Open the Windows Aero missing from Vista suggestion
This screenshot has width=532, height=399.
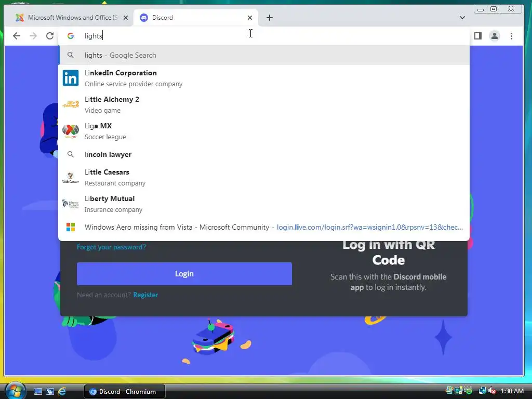pyautogui.click(x=264, y=228)
